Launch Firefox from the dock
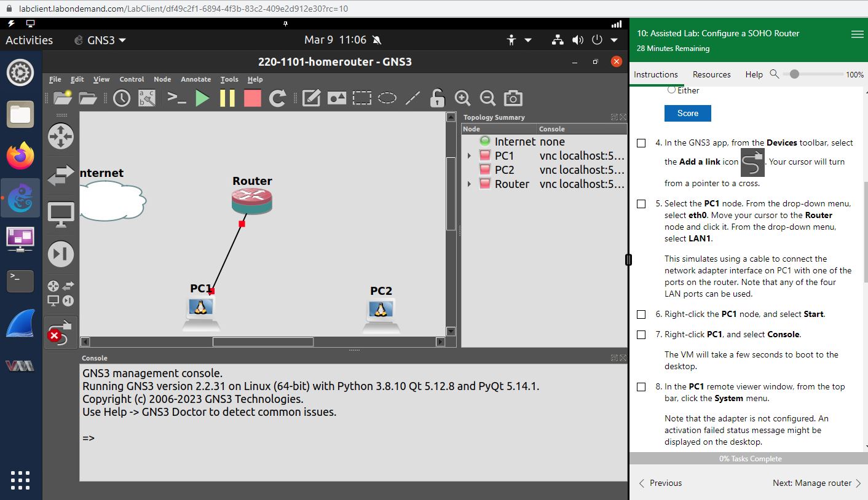The height and width of the screenshot is (500, 868). [20, 156]
